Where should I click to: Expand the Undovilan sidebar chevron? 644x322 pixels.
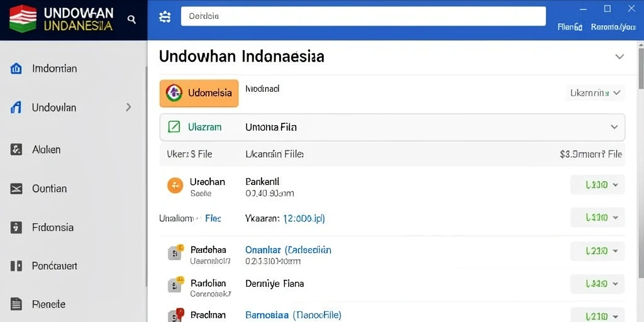point(128,108)
